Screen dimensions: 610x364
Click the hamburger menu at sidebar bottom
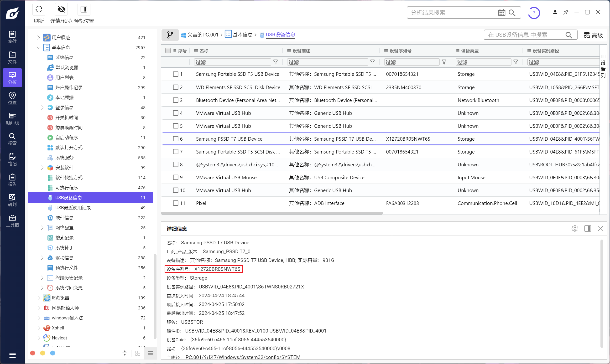tap(12, 355)
